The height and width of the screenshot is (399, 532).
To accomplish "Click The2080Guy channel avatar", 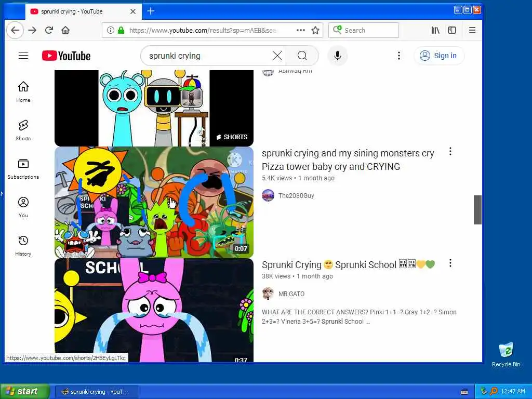I will 268,196.
